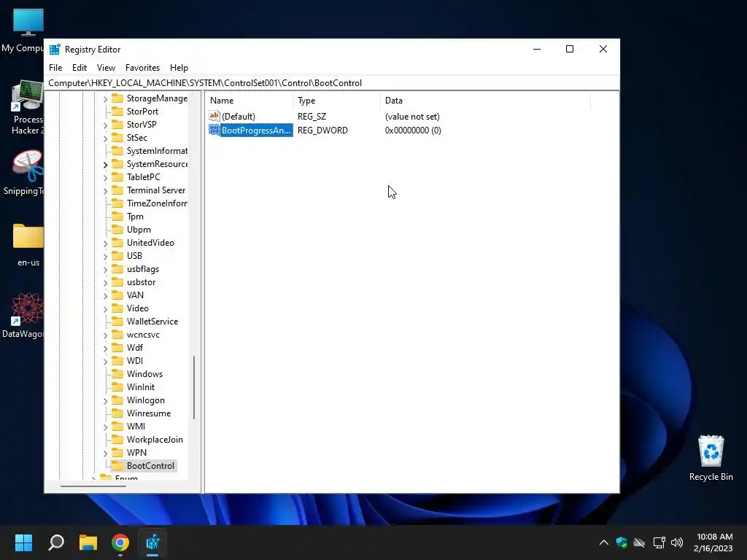Select the WinInit folder icon
Viewport: 747px width, 560px height.
117,387
